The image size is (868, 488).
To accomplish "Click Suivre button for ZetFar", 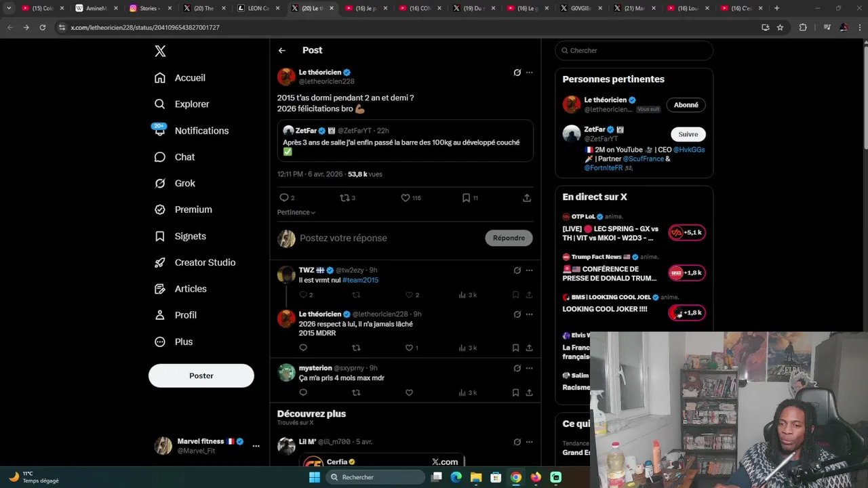I will [x=688, y=134].
